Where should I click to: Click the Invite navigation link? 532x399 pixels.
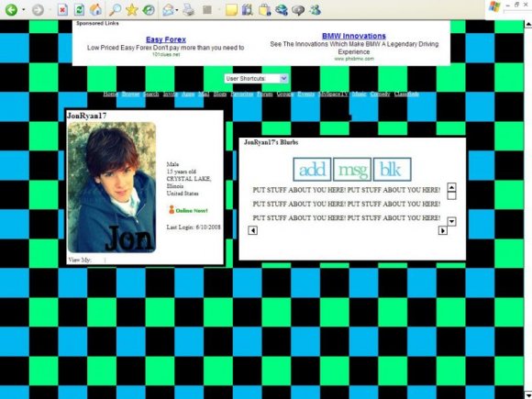tap(171, 94)
